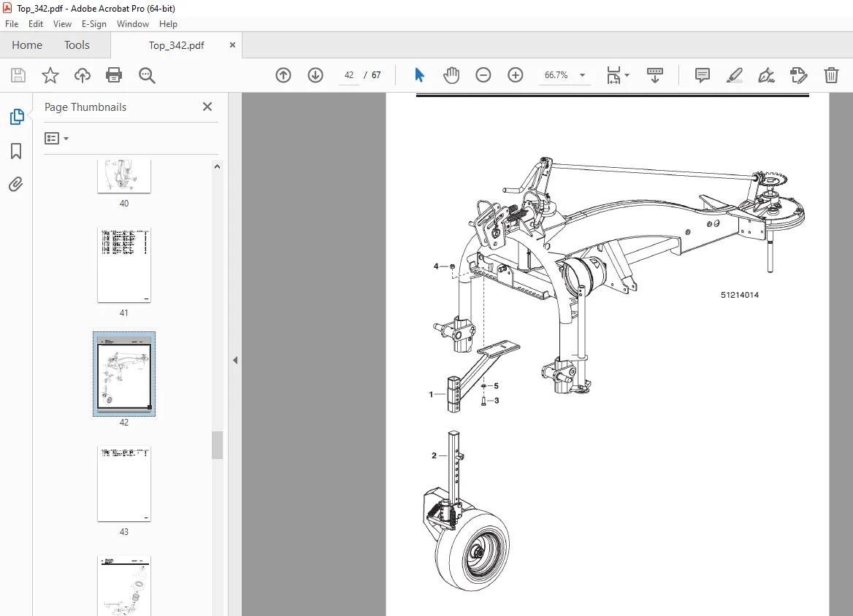853x616 pixels.
Task: Click the thumbnails scroll up arrow
Action: pos(217,167)
